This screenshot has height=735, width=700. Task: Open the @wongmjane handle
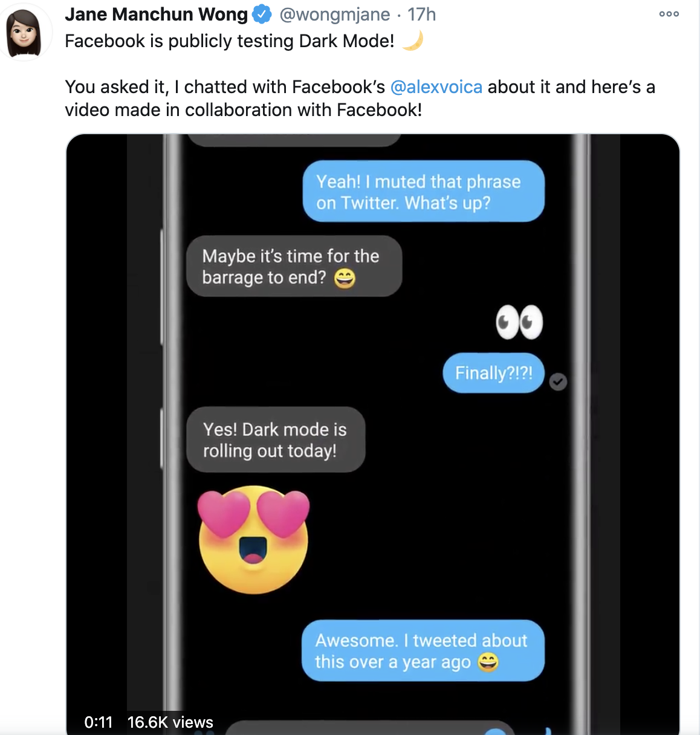[334, 15]
